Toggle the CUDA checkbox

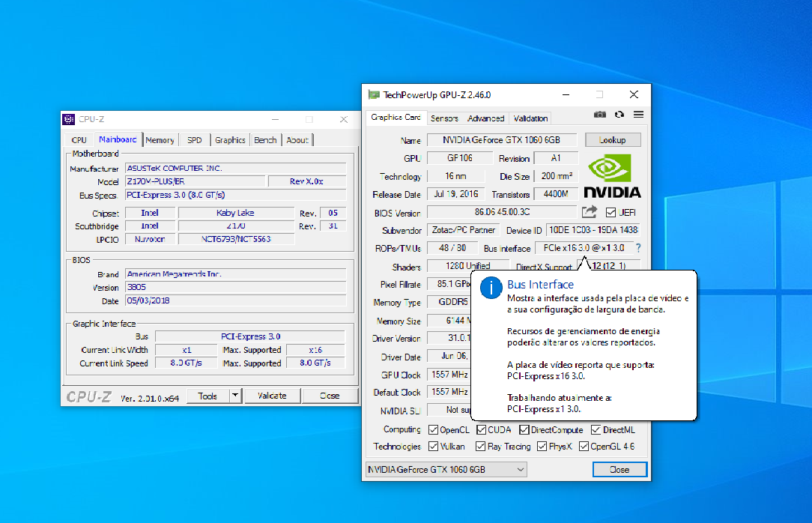[482, 430]
